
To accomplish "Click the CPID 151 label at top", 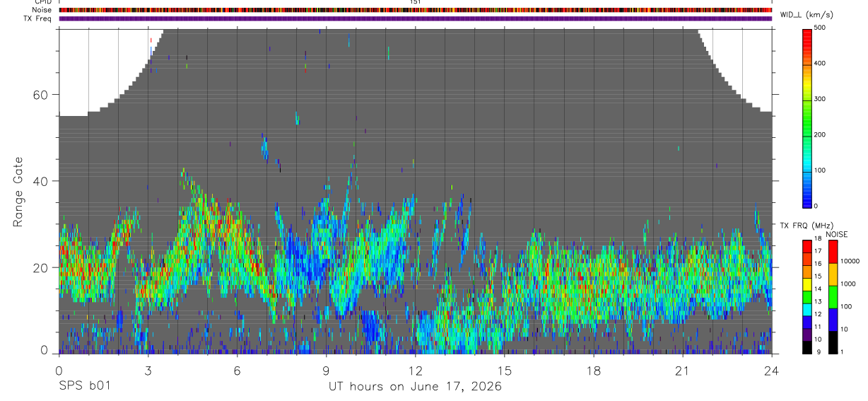I will coord(416,2).
